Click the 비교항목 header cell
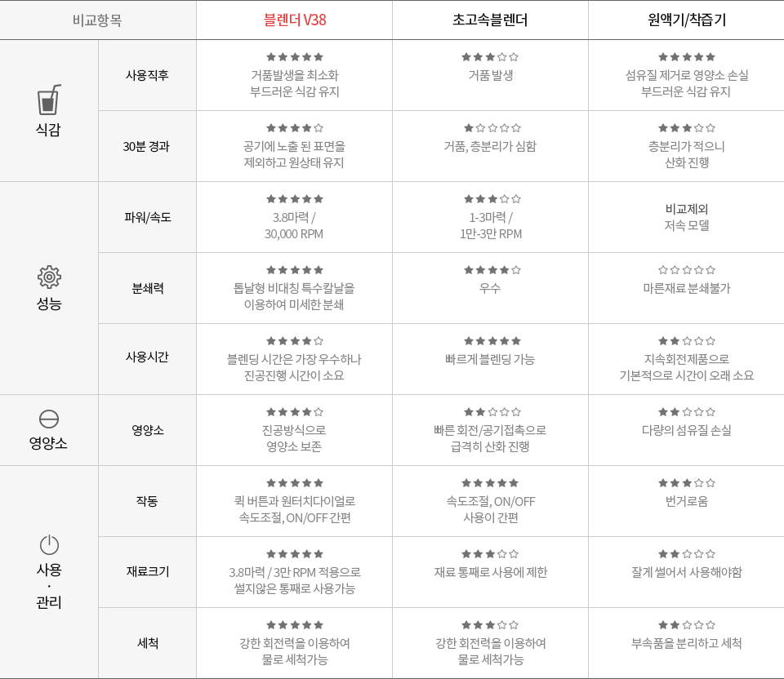784x679 pixels. (97, 20)
